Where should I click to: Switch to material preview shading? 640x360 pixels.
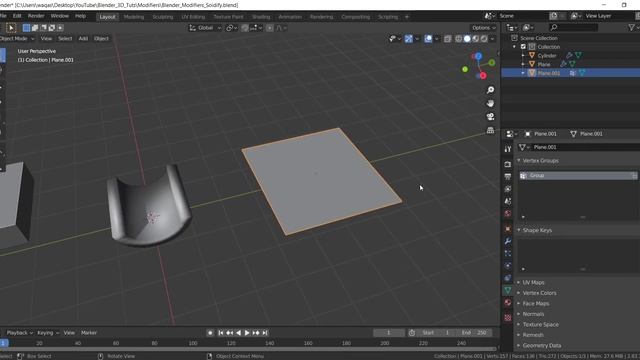pos(476,39)
